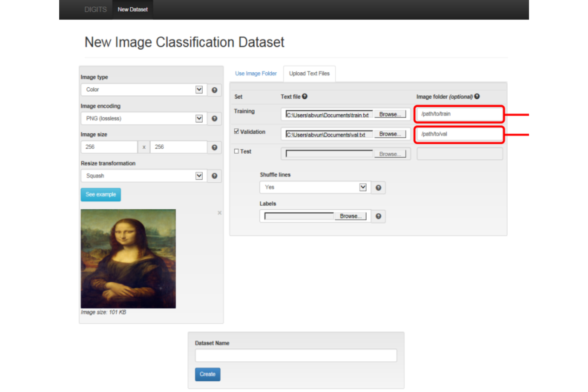This screenshot has height=392, width=588.
Task: Open help for Text file column
Action: click(x=304, y=96)
